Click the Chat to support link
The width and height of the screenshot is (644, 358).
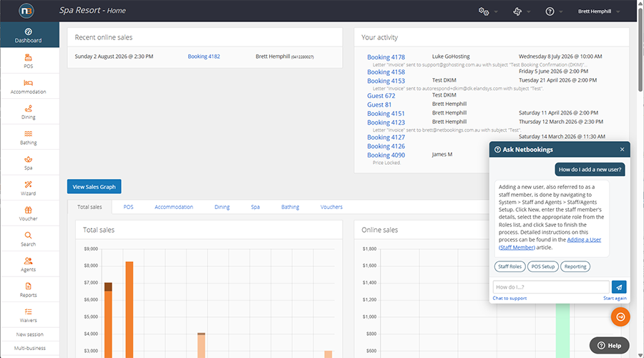tap(509, 298)
